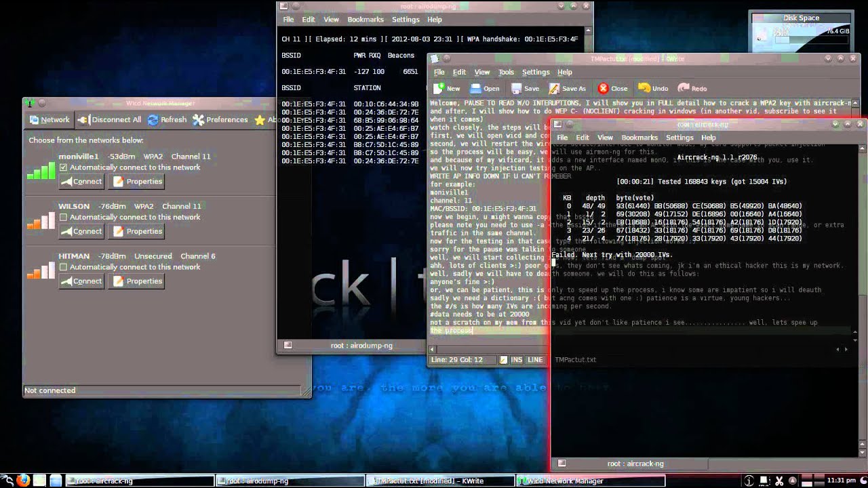Click 'Not connected' status in Wicd
The image size is (868, 488).
[x=50, y=390]
